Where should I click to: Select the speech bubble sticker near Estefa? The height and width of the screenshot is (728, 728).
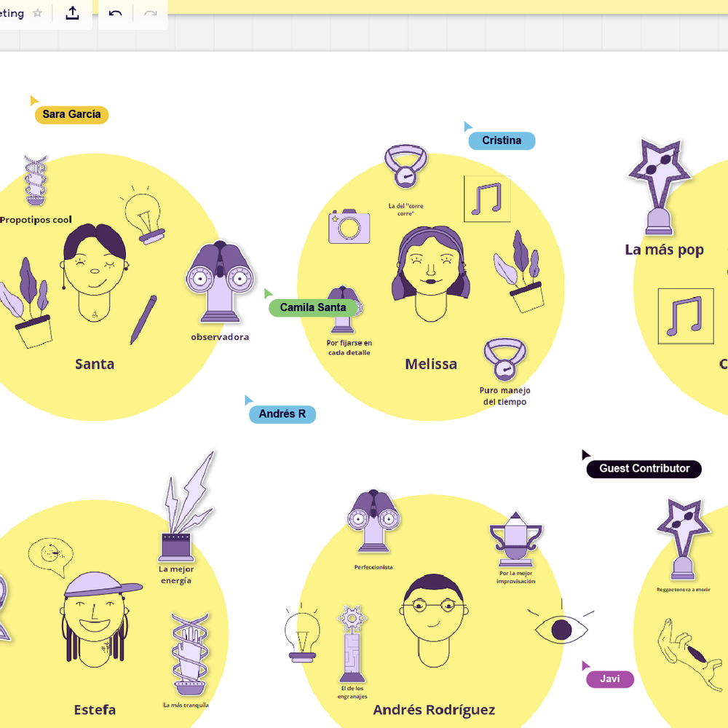point(50,557)
